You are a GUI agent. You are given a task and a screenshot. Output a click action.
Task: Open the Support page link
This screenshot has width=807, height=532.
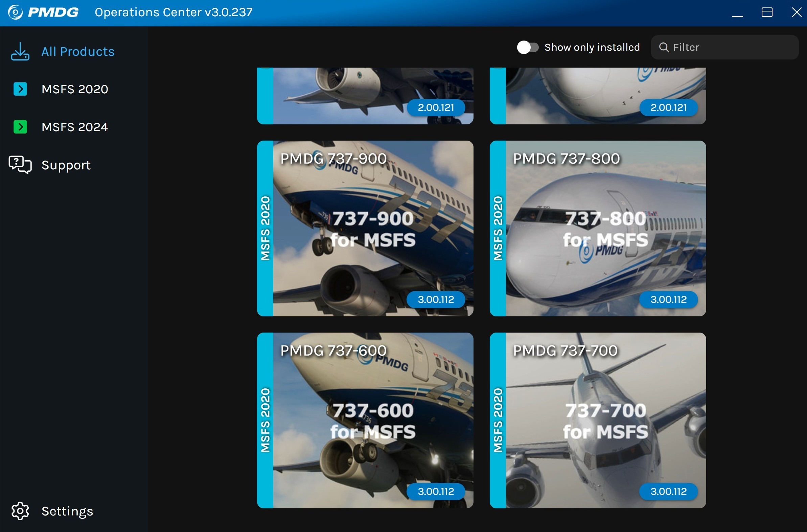pos(66,165)
